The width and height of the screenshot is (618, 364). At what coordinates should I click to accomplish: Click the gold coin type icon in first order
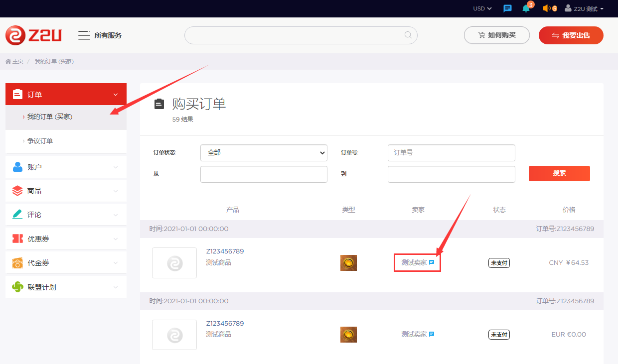(x=348, y=263)
